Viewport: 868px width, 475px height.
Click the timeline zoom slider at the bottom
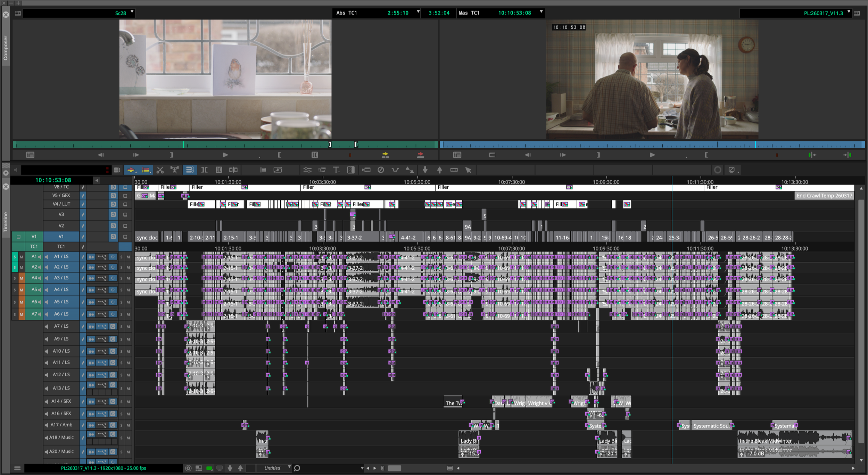click(394, 468)
